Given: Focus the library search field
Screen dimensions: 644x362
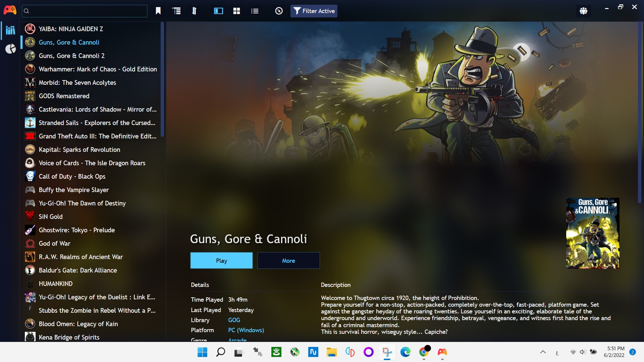Looking at the screenshot, I should pyautogui.click(x=85, y=11).
